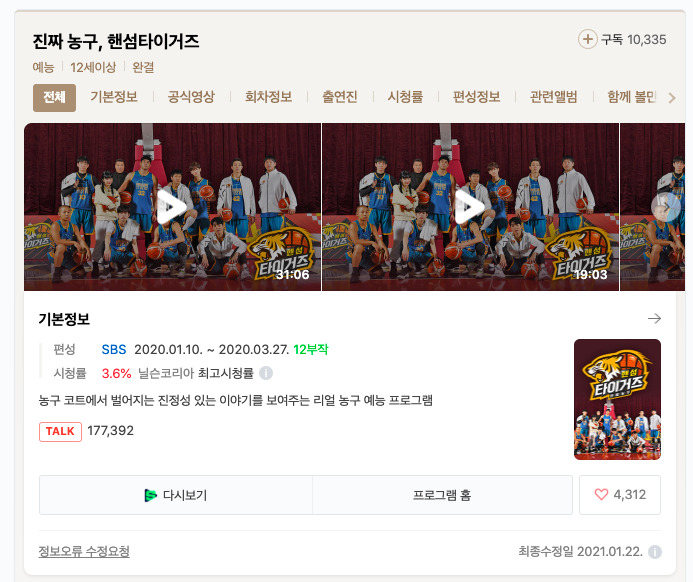Click the program description sentence
The image size is (693, 582).
(x=236, y=400)
